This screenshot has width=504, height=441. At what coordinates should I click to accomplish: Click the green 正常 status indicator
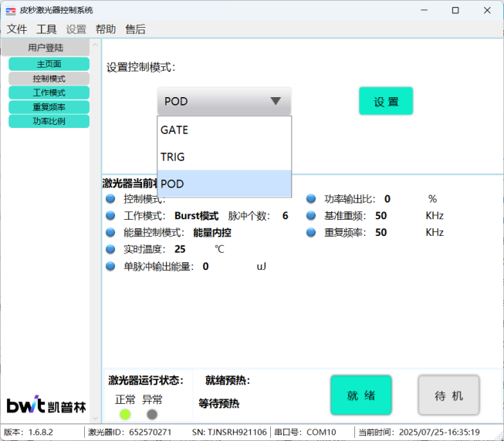(125, 414)
